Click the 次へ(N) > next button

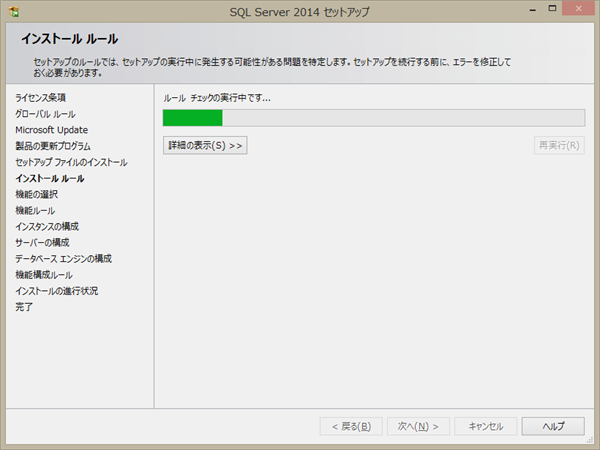click(418, 426)
